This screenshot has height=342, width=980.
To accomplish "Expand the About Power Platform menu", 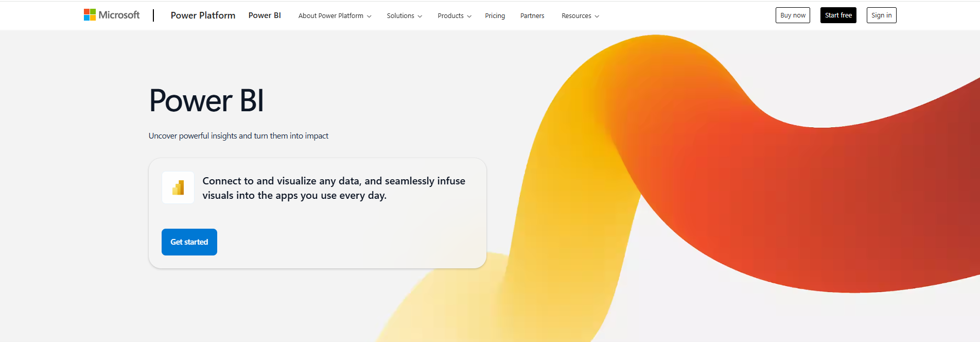I will pyautogui.click(x=335, y=16).
